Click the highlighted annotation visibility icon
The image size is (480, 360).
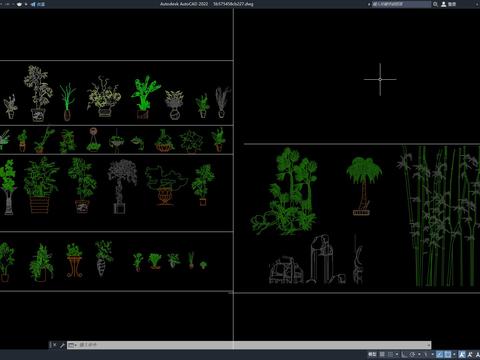pyautogui.click(x=462, y=354)
